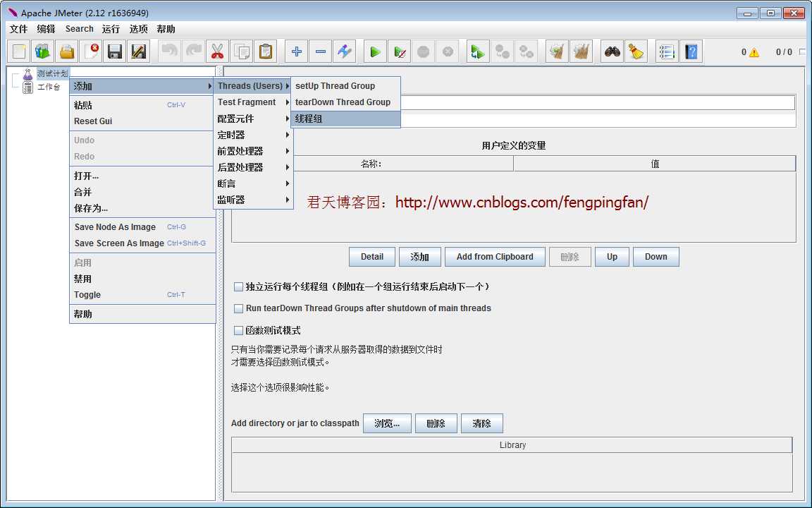Select the 测试计划 tree node
Image resolution: width=812 pixels, height=508 pixels.
52,73
